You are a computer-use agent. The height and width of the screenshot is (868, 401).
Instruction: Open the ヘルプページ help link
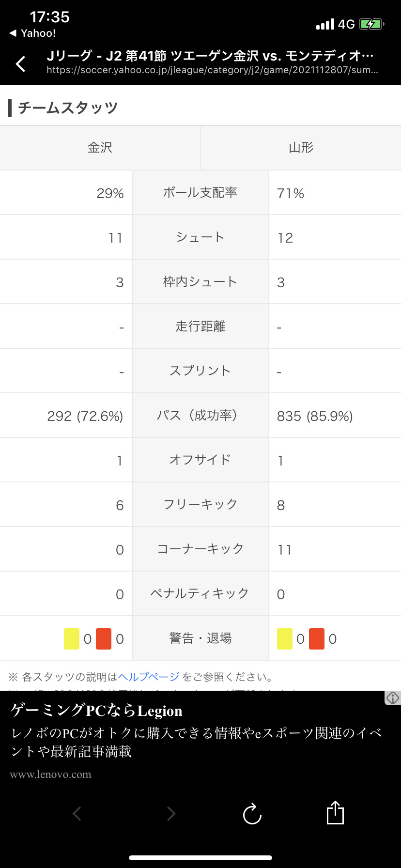pos(149,677)
